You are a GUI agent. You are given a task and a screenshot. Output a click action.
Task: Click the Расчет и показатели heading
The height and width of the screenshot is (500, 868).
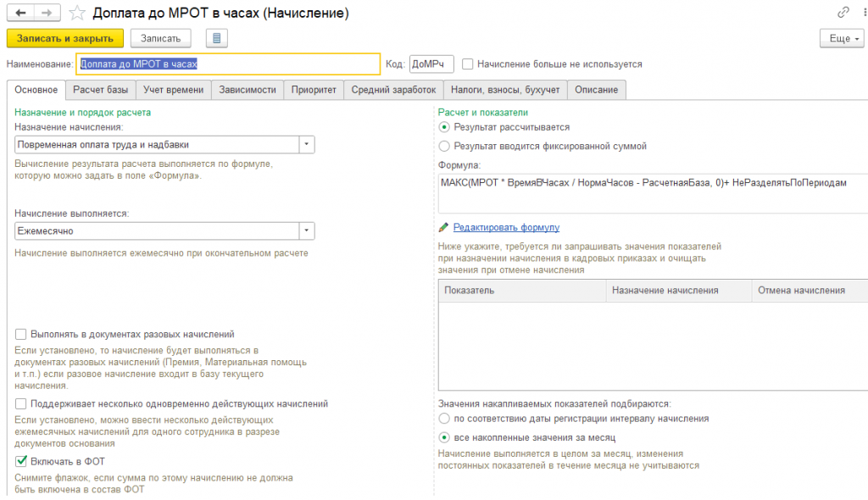(482, 113)
